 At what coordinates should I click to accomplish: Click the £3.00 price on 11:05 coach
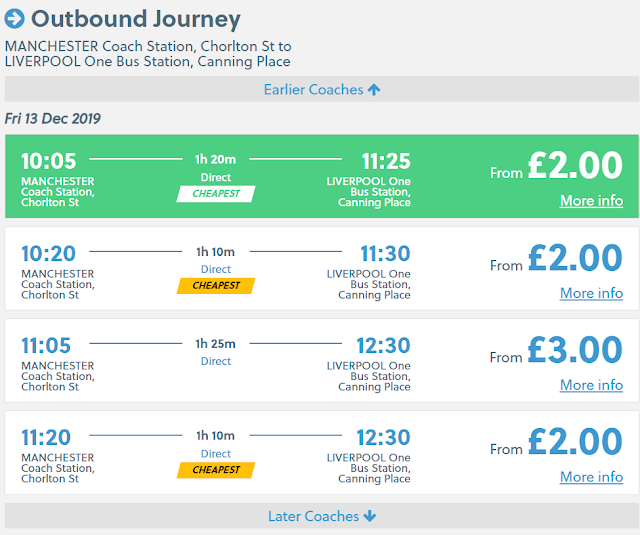tap(574, 350)
